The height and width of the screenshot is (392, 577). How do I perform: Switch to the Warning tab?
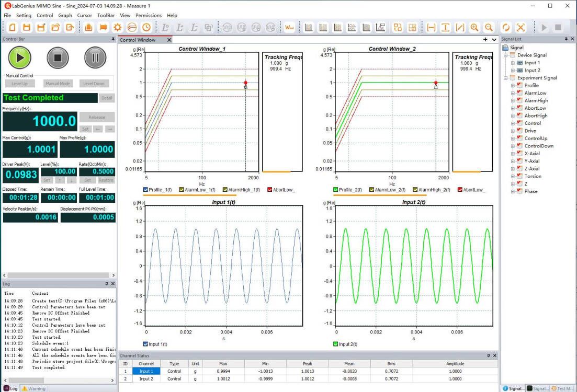[x=33, y=388]
